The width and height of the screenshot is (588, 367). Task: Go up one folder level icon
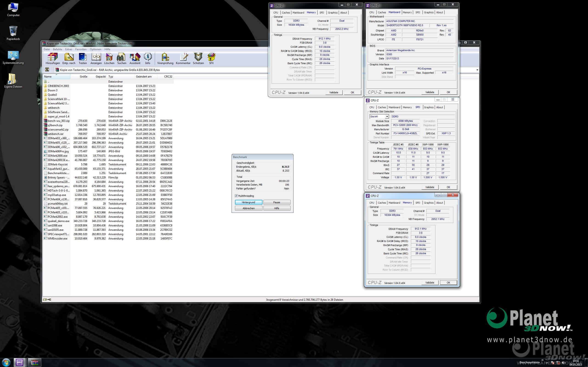click(47, 70)
